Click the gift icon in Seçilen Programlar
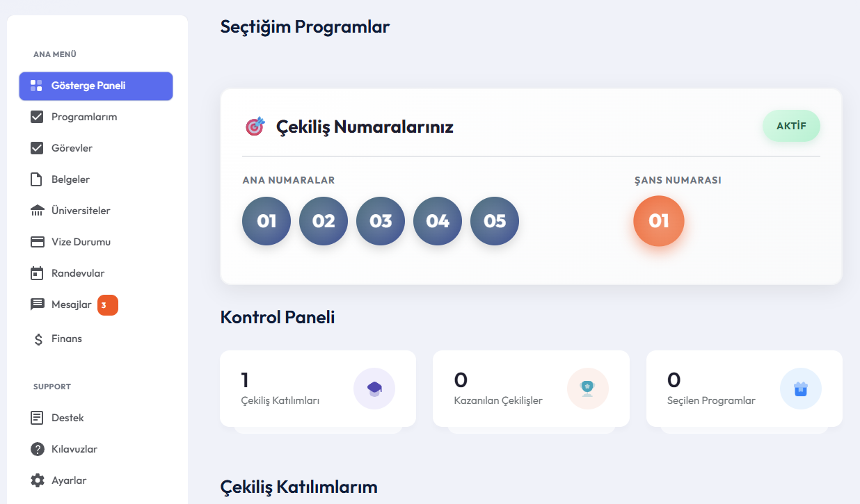Screen dimensions: 860x504 800,389
